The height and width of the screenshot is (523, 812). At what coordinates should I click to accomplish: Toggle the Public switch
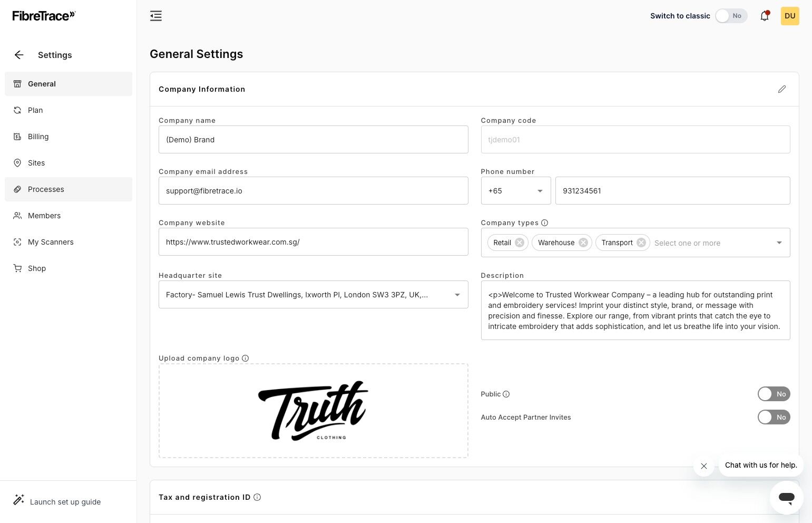(774, 394)
